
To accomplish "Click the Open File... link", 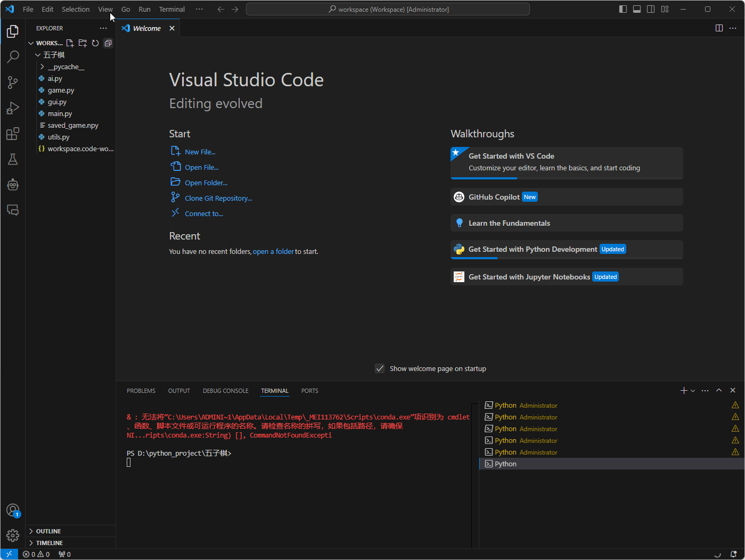I will [x=202, y=167].
